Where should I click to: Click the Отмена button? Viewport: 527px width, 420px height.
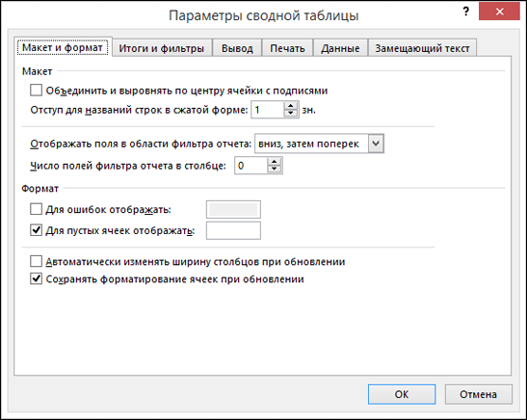point(478,394)
